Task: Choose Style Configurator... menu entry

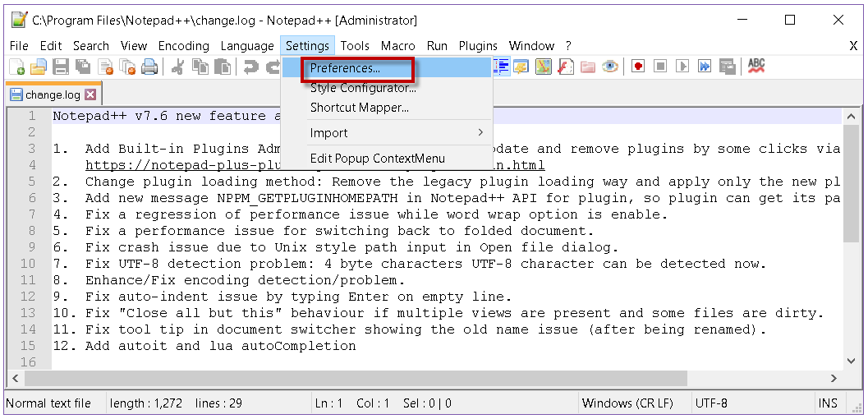Action: tap(387, 88)
